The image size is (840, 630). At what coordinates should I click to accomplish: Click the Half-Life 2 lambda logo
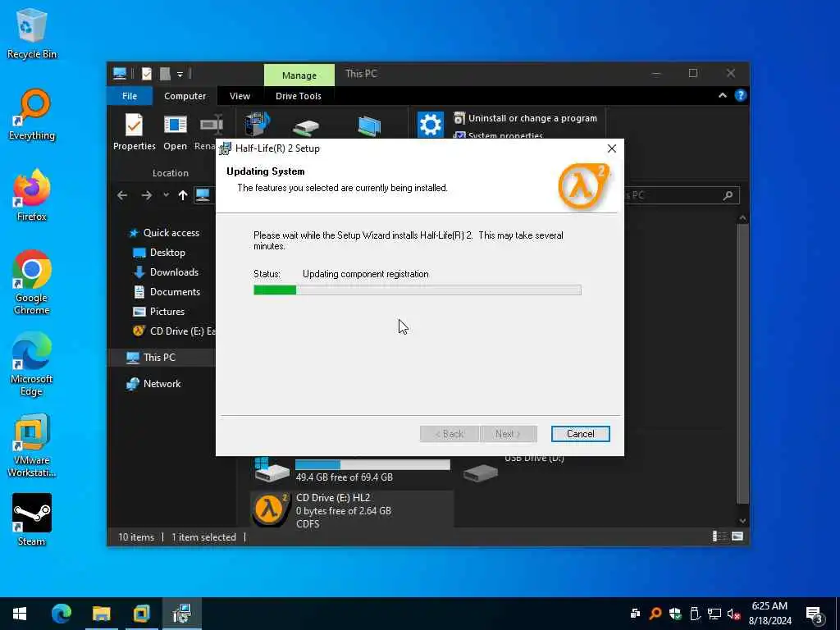[583, 186]
